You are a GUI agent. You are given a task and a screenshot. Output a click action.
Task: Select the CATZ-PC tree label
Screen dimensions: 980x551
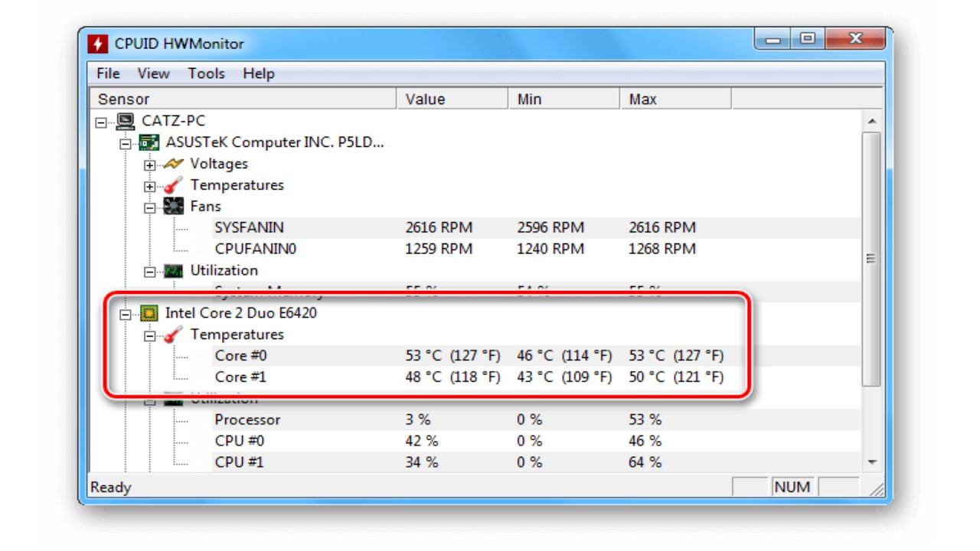point(174,121)
